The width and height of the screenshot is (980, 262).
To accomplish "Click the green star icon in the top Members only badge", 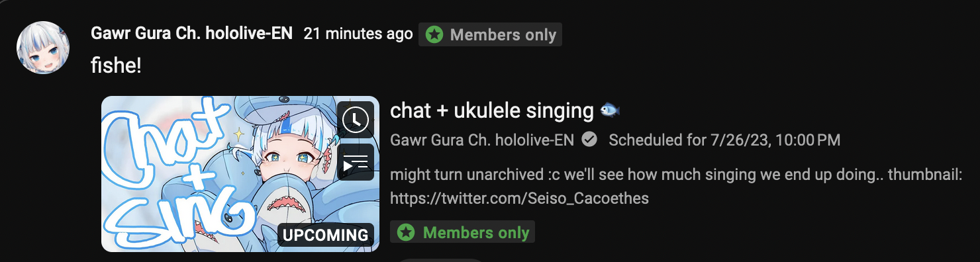I will [x=434, y=34].
